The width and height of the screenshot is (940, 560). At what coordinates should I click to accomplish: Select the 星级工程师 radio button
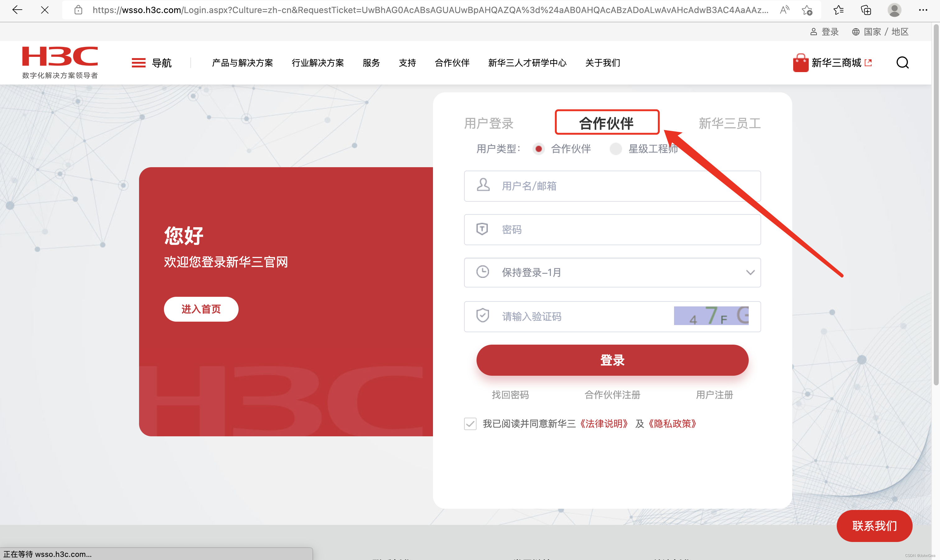[x=614, y=149]
